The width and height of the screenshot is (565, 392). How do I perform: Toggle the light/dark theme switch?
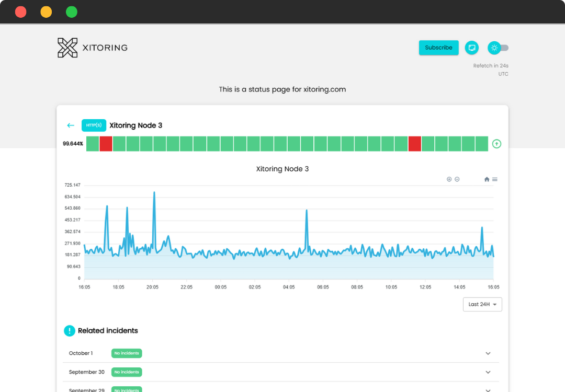click(499, 48)
